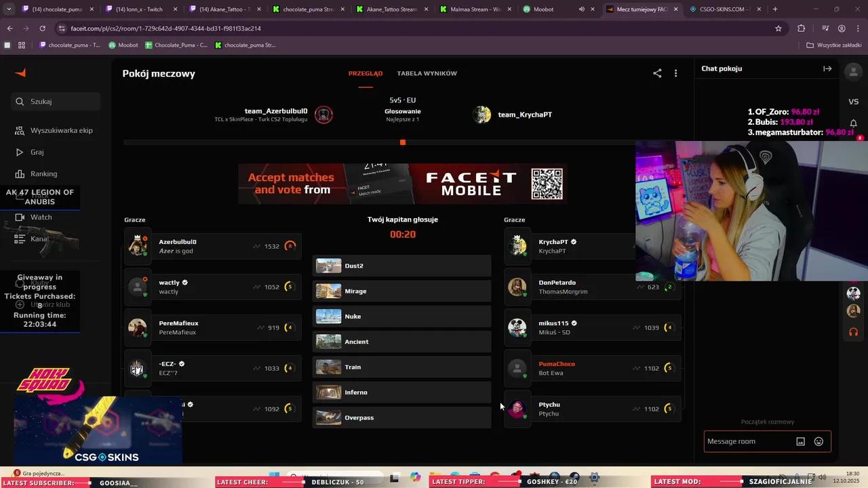Open Azerbulbul0 player avatar
Viewport: 868px width, 488px height.
138,246
